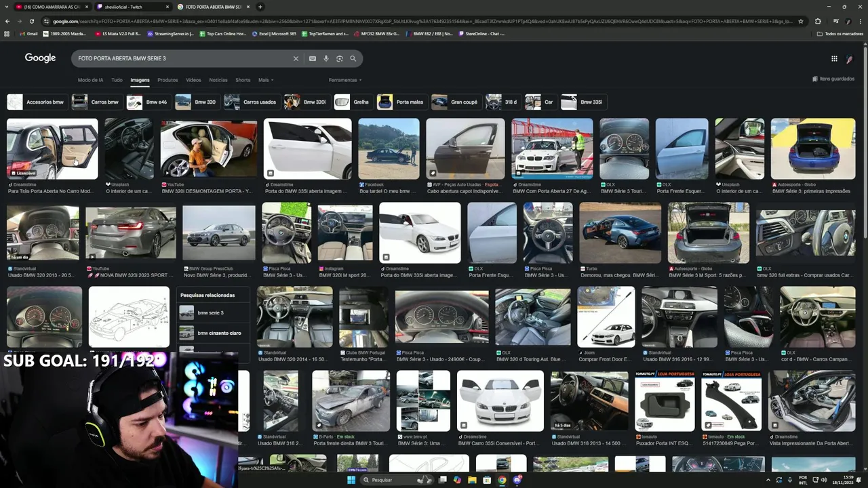Open YouTube BMW 320i DESMONTAGEM PORTA thumbnail
868x488 pixels.
[209, 149]
